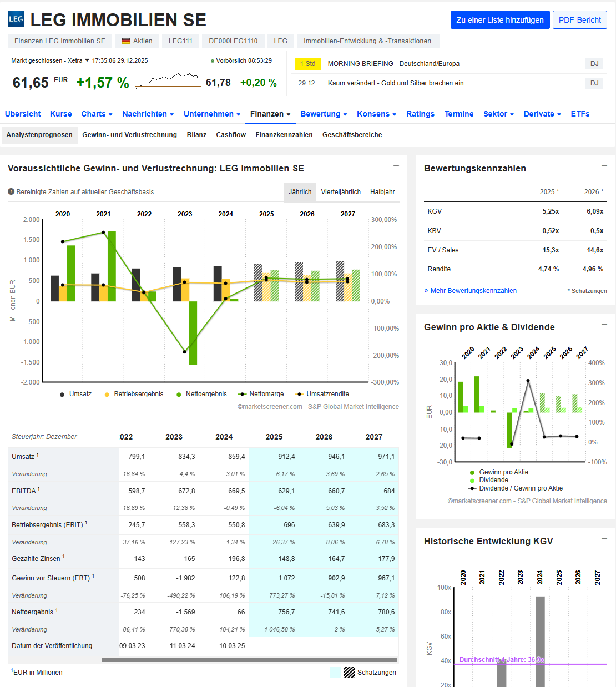The image size is (616, 687).
Task: Click the info icon beside Bereinigte Zahlen
Action: [x=11, y=192]
